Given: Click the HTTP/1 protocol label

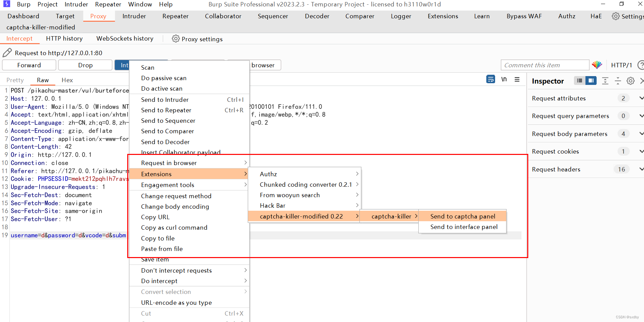Looking at the screenshot, I should [x=621, y=65].
